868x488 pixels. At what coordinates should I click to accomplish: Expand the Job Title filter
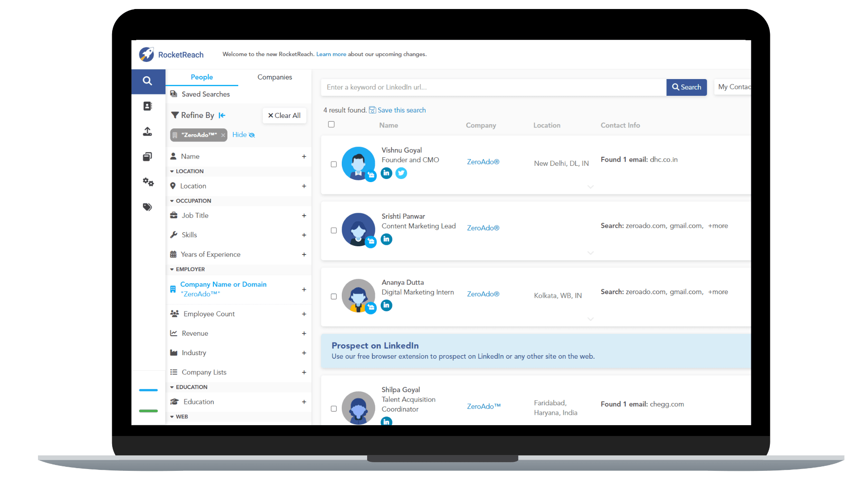[x=304, y=216]
